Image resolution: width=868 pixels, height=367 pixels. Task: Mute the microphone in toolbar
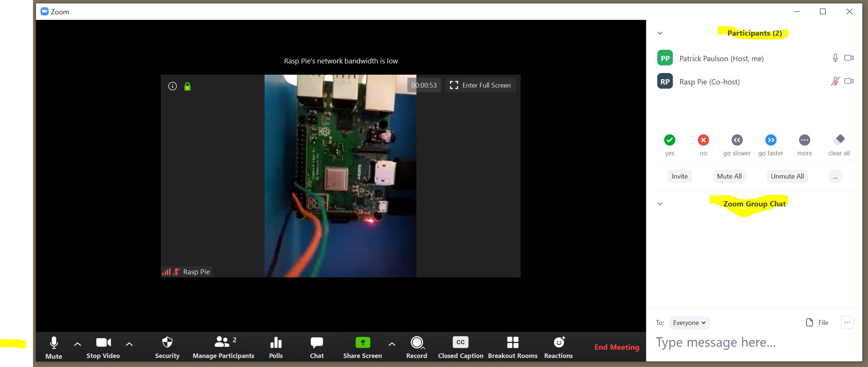coord(54,343)
